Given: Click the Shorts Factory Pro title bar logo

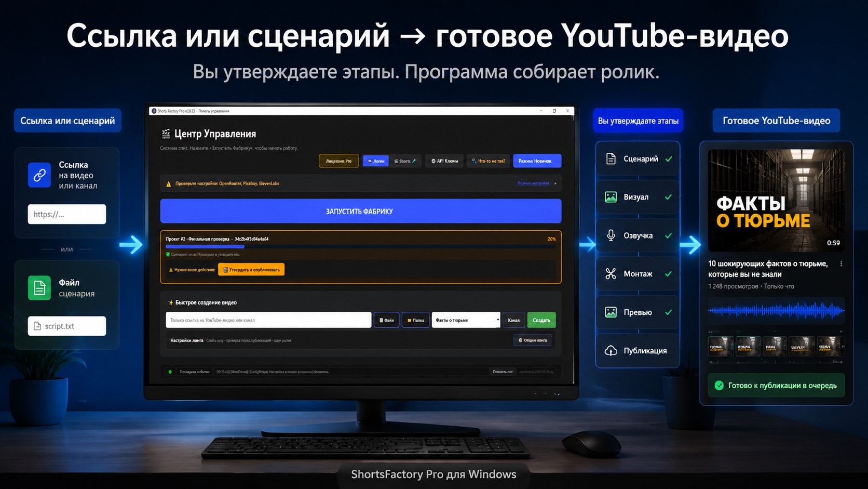Looking at the screenshot, I should [154, 111].
